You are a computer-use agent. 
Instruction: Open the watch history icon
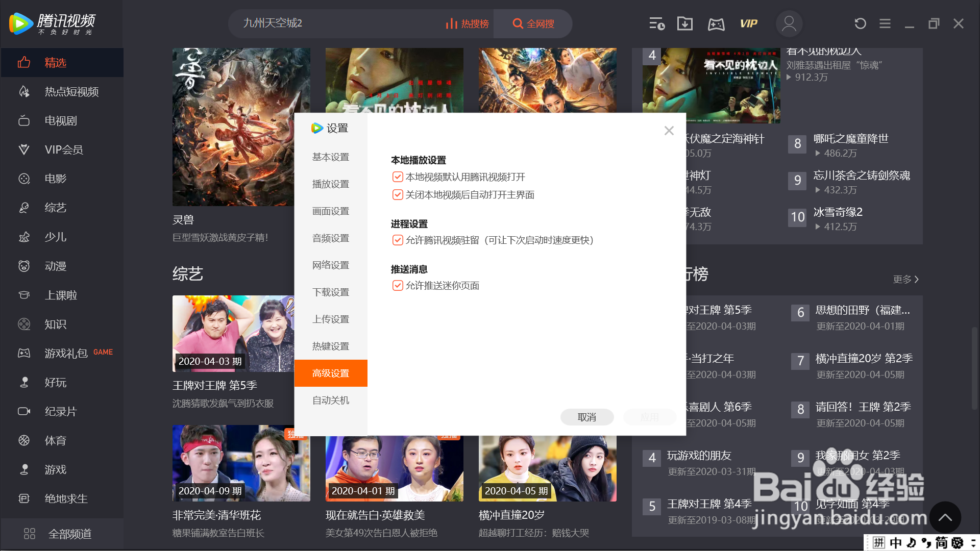pyautogui.click(x=656, y=23)
